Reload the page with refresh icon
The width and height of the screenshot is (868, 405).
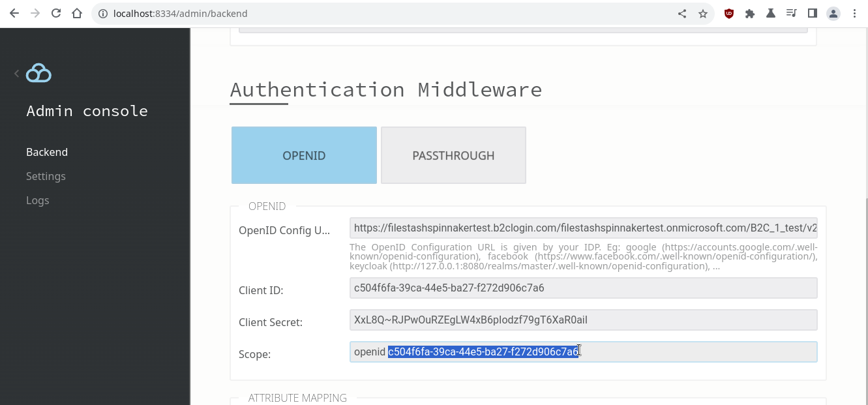[56, 13]
